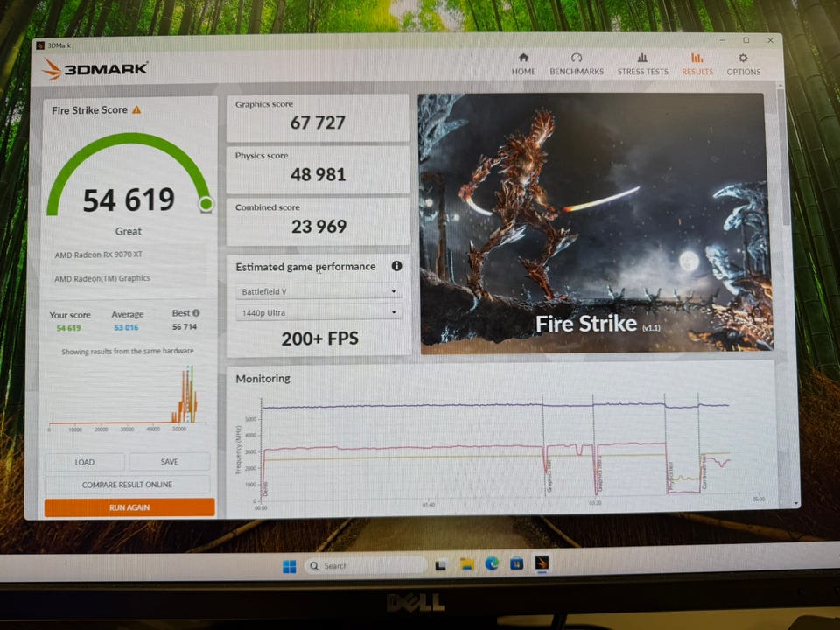Switch to Benchmarks tab
The height and width of the screenshot is (630, 840).
tap(577, 64)
